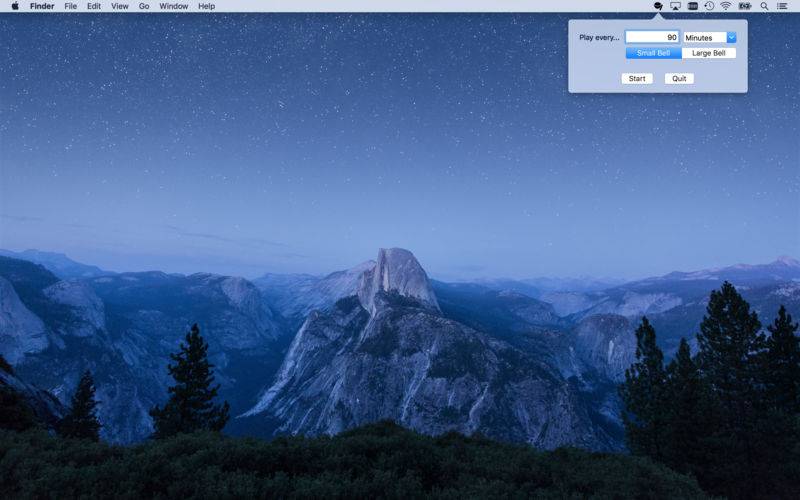The width and height of the screenshot is (800, 500).
Task: Open the Go menu
Action: click(x=144, y=6)
